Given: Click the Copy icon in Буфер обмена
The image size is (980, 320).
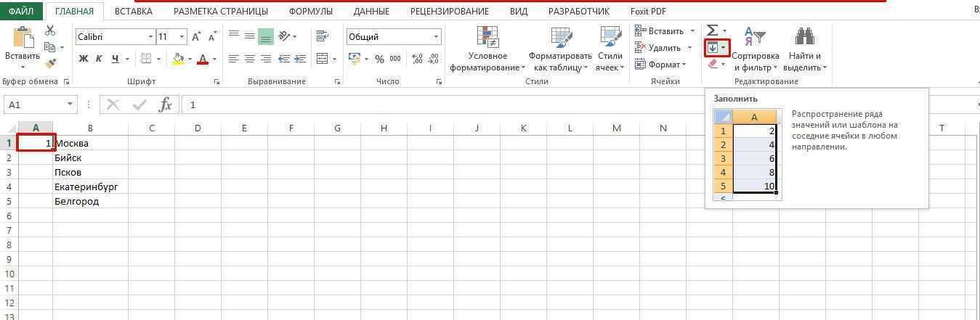Looking at the screenshot, I should [x=50, y=47].
